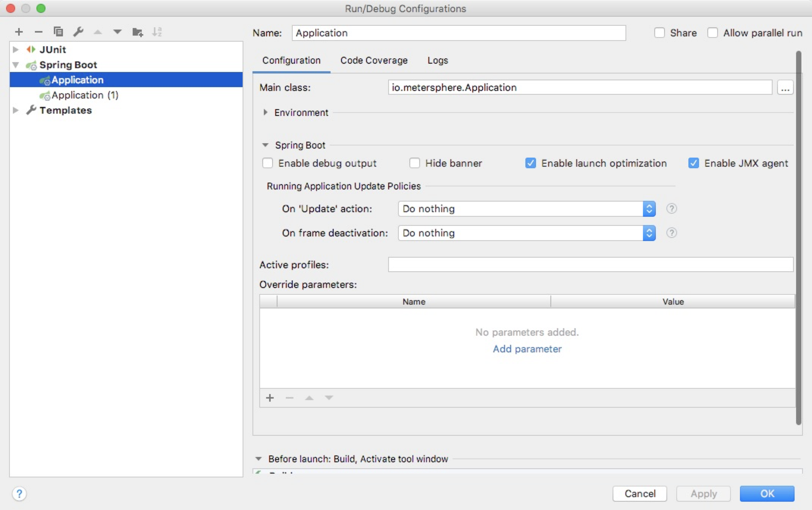Click the Active profiles input field
This screenshot has height=510, width=812.
590,265
